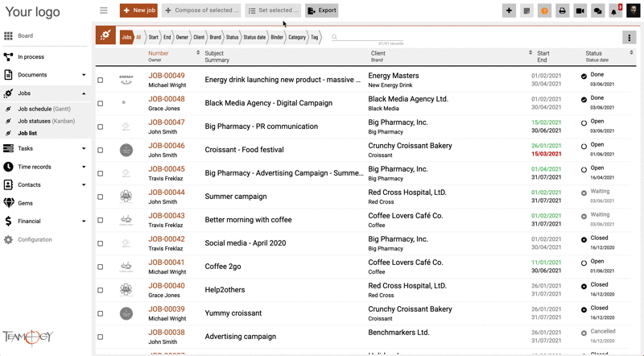The width and height of the screenshot is (644, 356).
Task: Click the Export button
Action: 321,10
